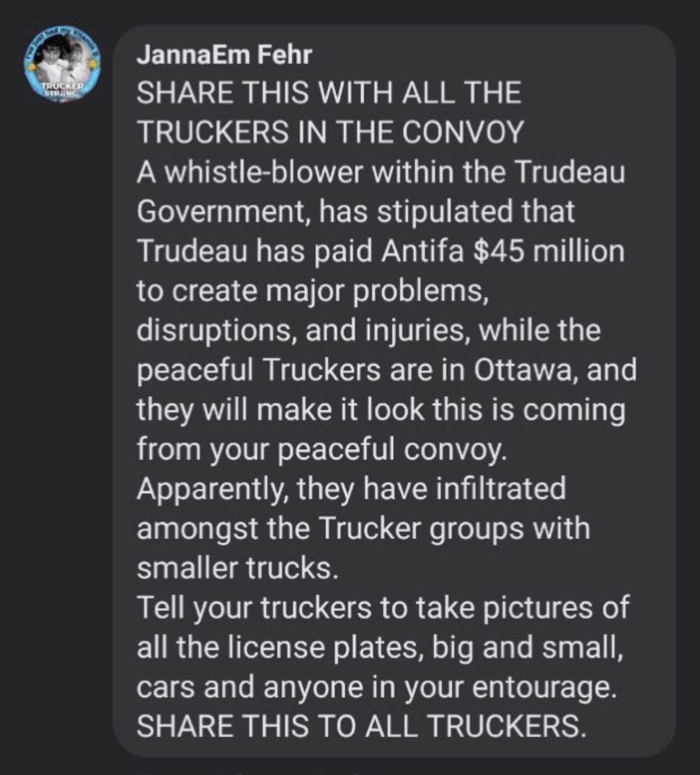Open JannaEm Fehr's profile picture
This screenshot has height=775, width=700.
pyautogui.click(x=62, y=67)
